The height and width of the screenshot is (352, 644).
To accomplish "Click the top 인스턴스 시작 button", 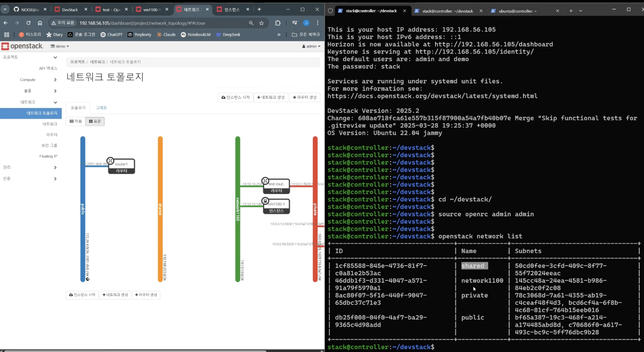I will [x=235, y=97].
